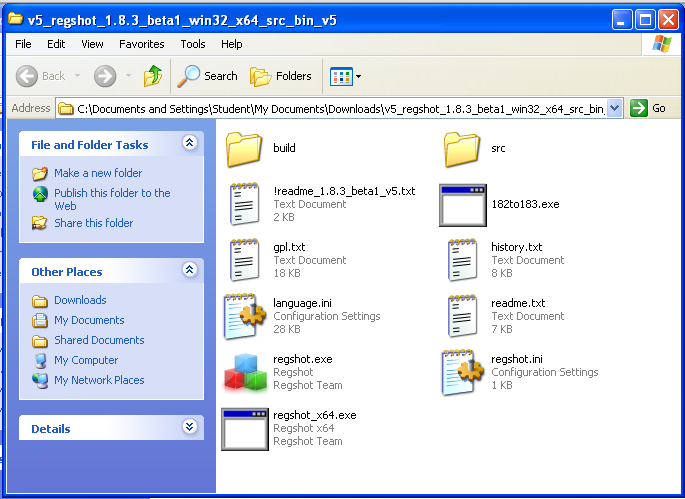Click the My Network Places icon
The image size is (685, 499).
[x=40, y=381]
